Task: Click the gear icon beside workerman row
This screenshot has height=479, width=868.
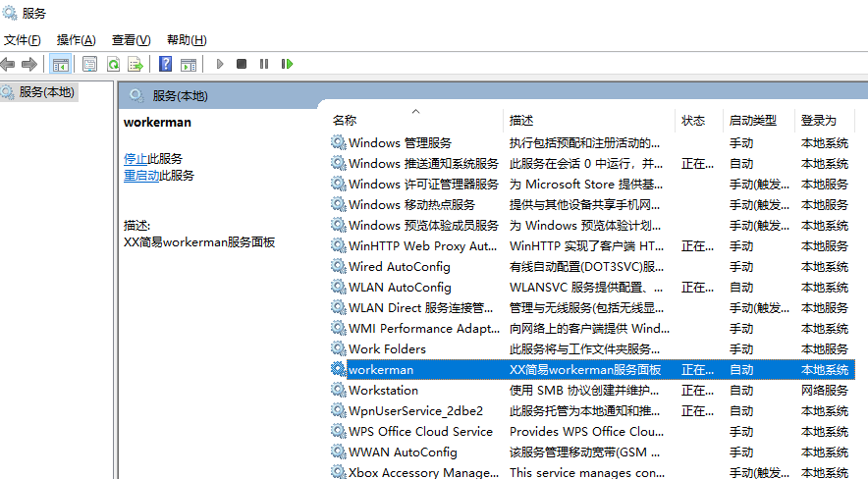Action: [x=338, y=369]
